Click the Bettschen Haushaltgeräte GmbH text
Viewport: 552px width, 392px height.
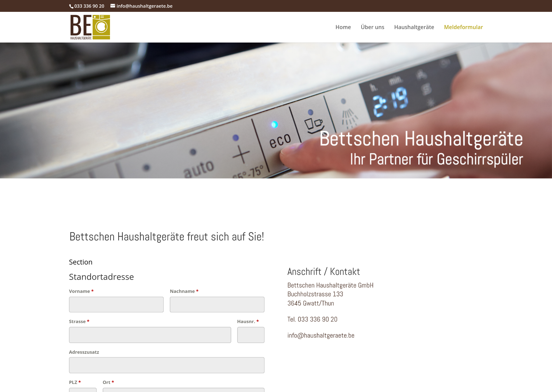coord(330,285)
